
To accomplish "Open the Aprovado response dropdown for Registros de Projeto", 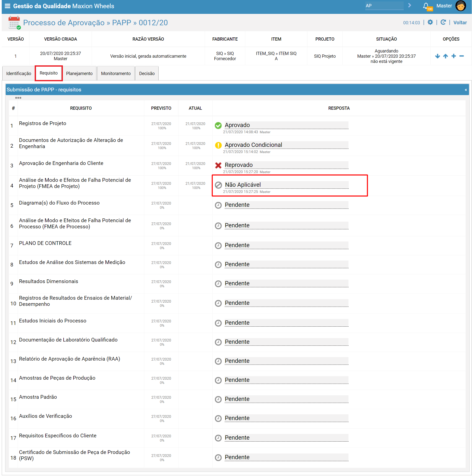I will tap(286, 125).
